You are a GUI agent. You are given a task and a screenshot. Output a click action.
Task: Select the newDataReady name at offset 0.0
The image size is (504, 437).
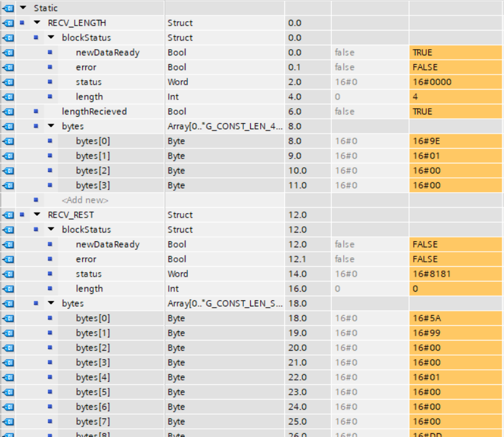tap(108, 52)
